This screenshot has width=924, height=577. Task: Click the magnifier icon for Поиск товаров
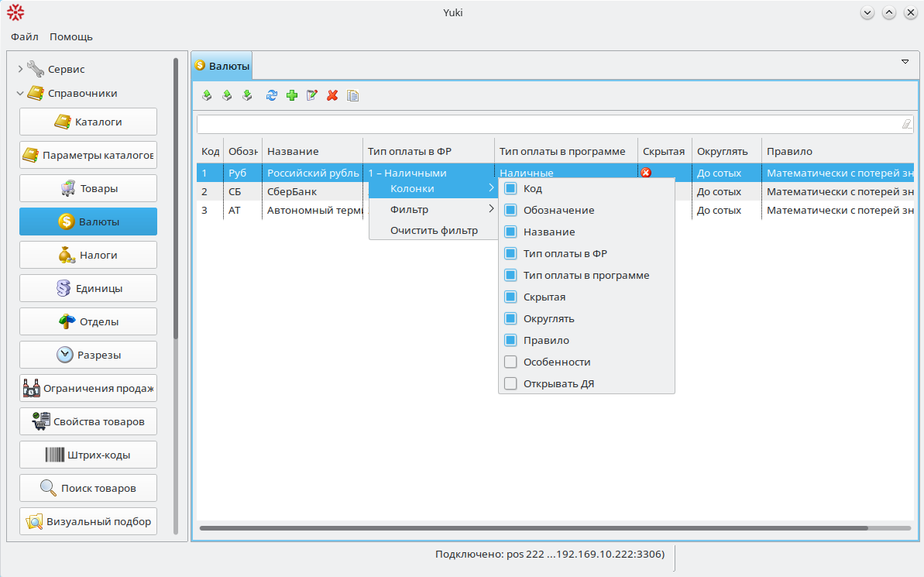tap(48, 488)
